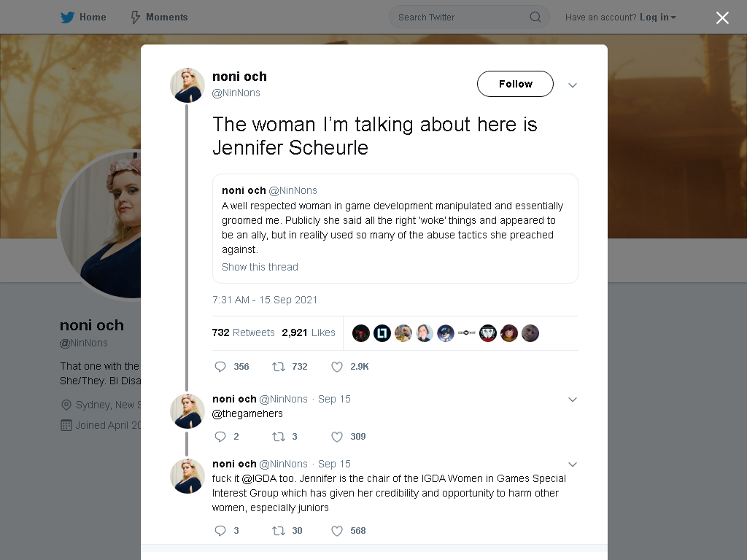Open the Log in dropdown
Viewport: 747px width, 560px height.
point(657,17)
